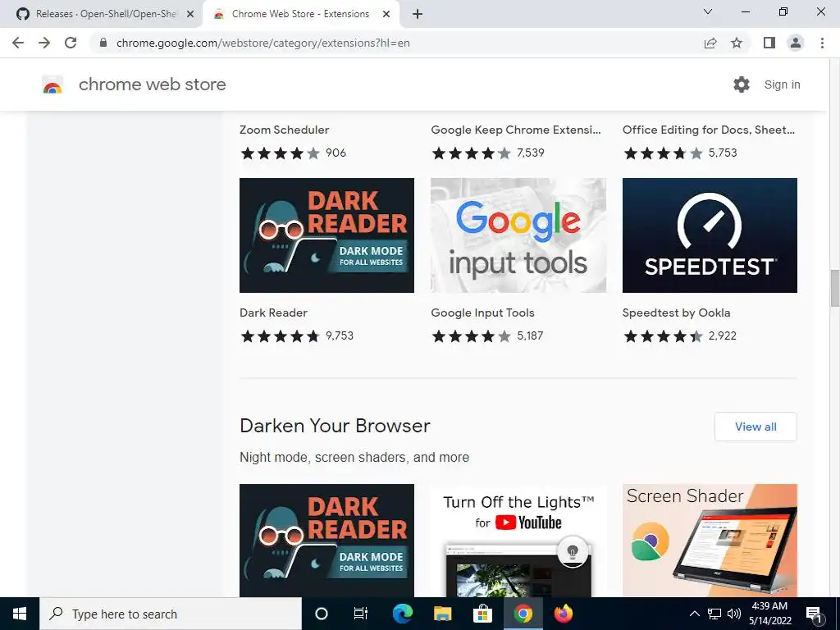Viewport: 840px width, 630px height.
Task: Click the 7,539 rating count
Action: (x=531, y=153)
